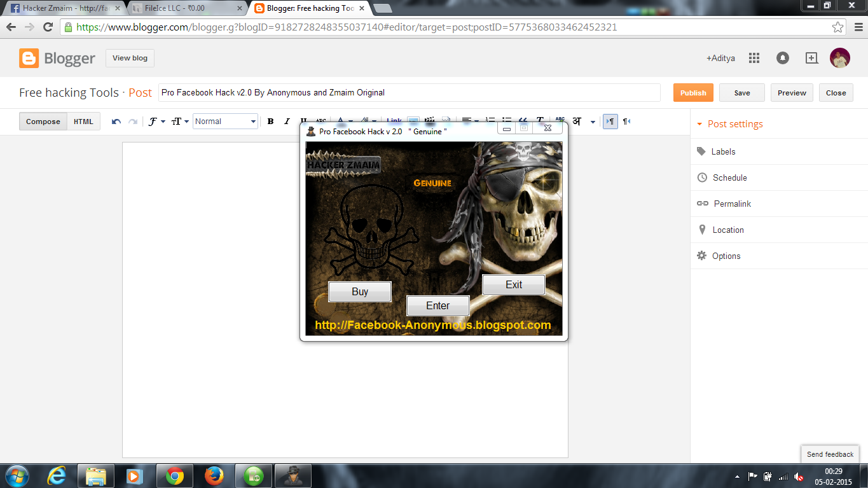Click the +Aditya link
This screenshot has width=868, height=488.
coord(720,58)
